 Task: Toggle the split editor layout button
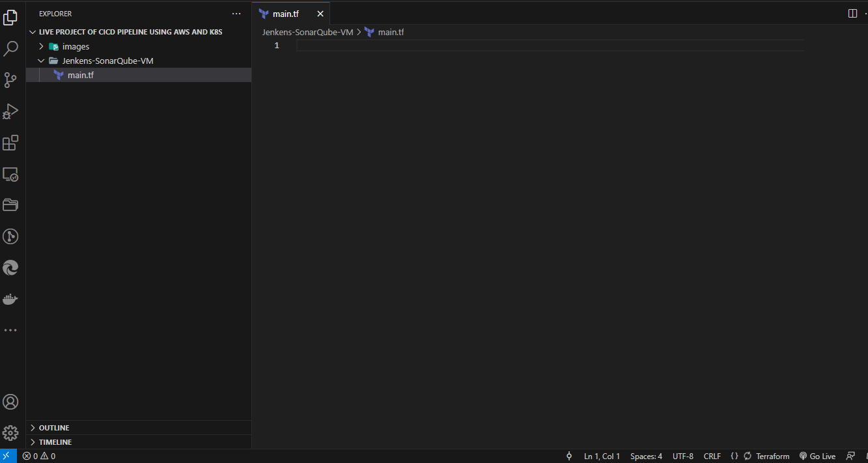[x=852, y=14]
